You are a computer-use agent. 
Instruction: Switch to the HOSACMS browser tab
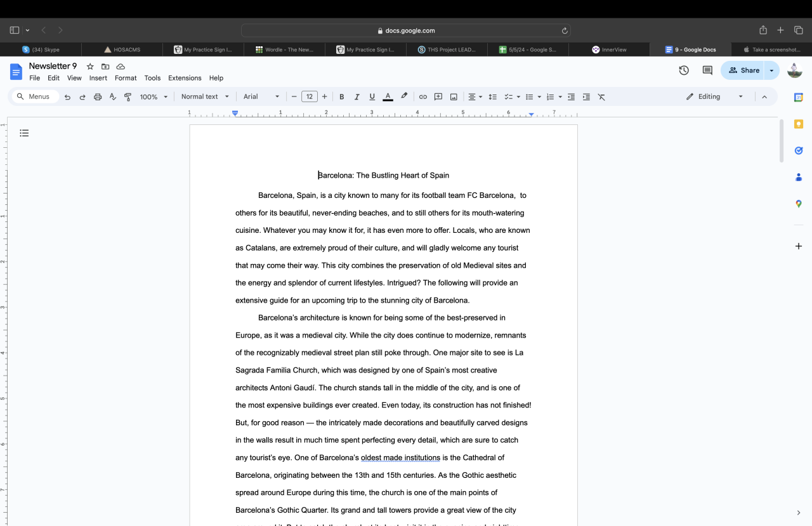(122, 49)
